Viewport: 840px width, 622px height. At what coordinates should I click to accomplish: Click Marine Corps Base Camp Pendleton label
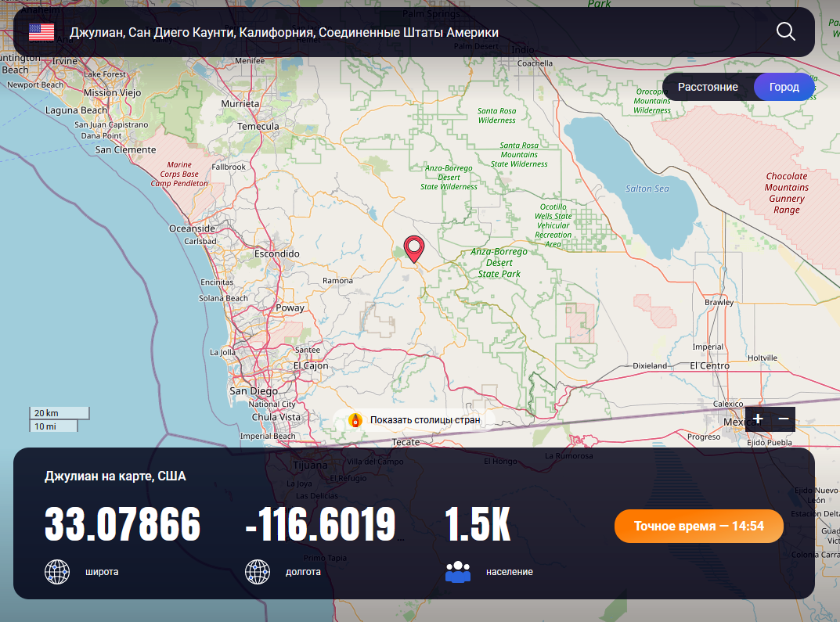[179, 174]
